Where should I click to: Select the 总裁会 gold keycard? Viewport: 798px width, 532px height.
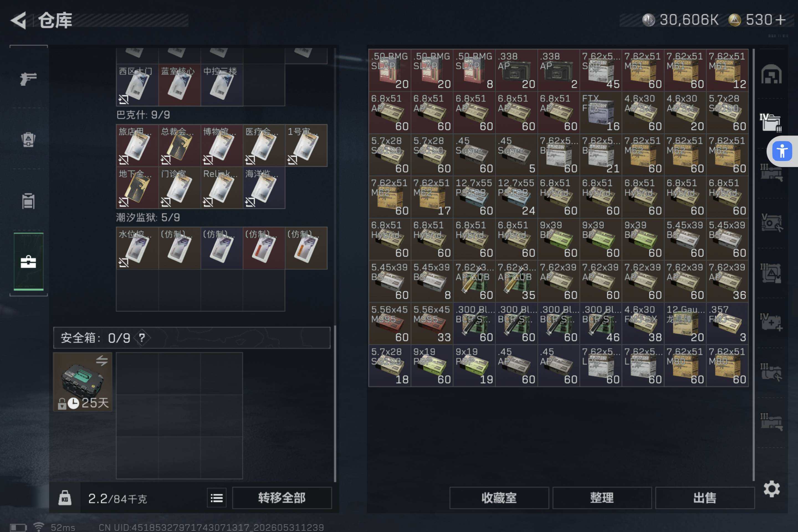pyautogui.click(x=180, y=145)
